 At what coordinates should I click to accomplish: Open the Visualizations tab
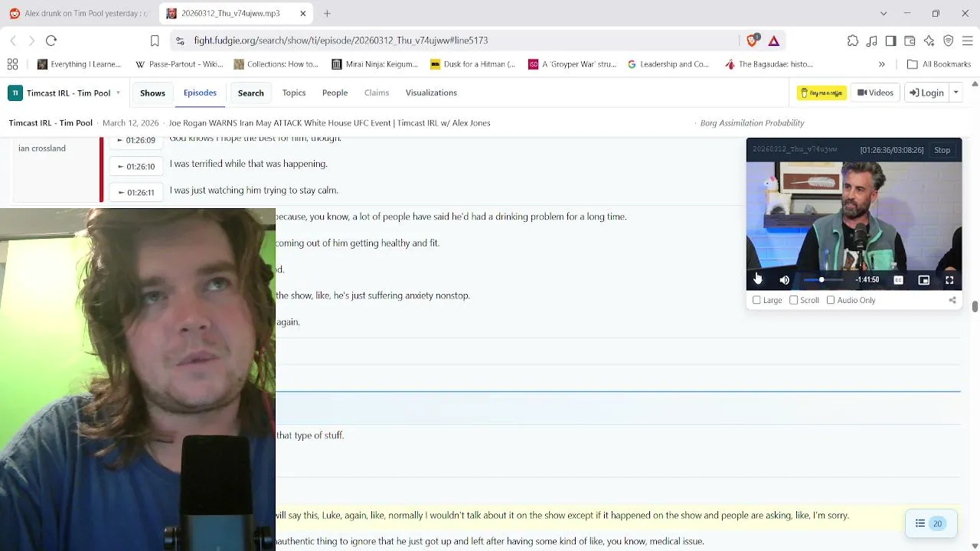tap(431, 93)
